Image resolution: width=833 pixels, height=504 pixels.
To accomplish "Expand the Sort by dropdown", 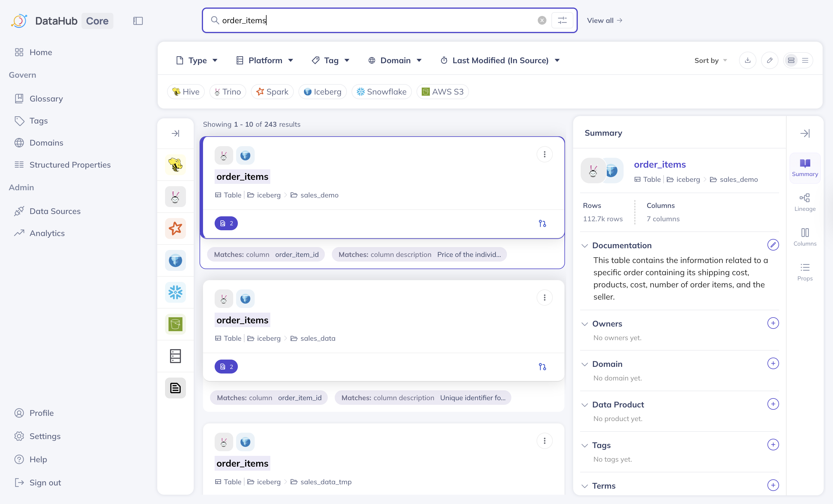I will pos(710,60).
